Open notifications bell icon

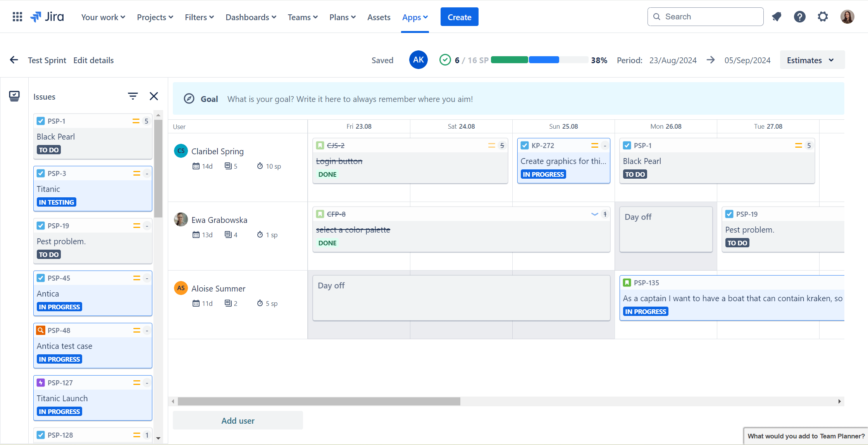pos(777,17)
